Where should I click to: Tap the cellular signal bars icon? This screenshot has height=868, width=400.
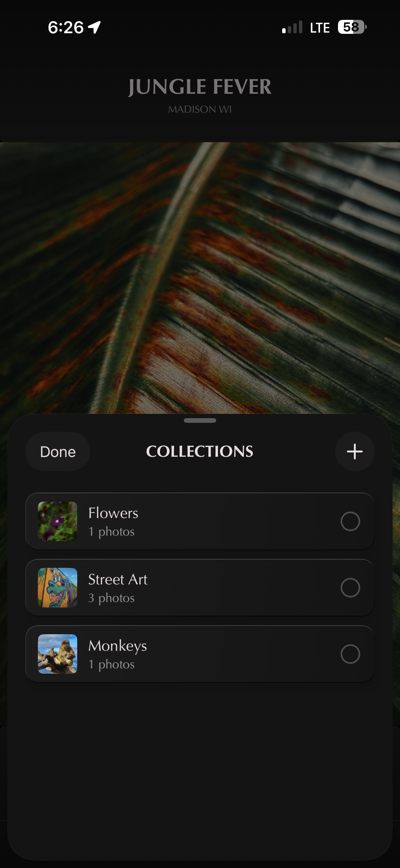[x=292, y=27]
